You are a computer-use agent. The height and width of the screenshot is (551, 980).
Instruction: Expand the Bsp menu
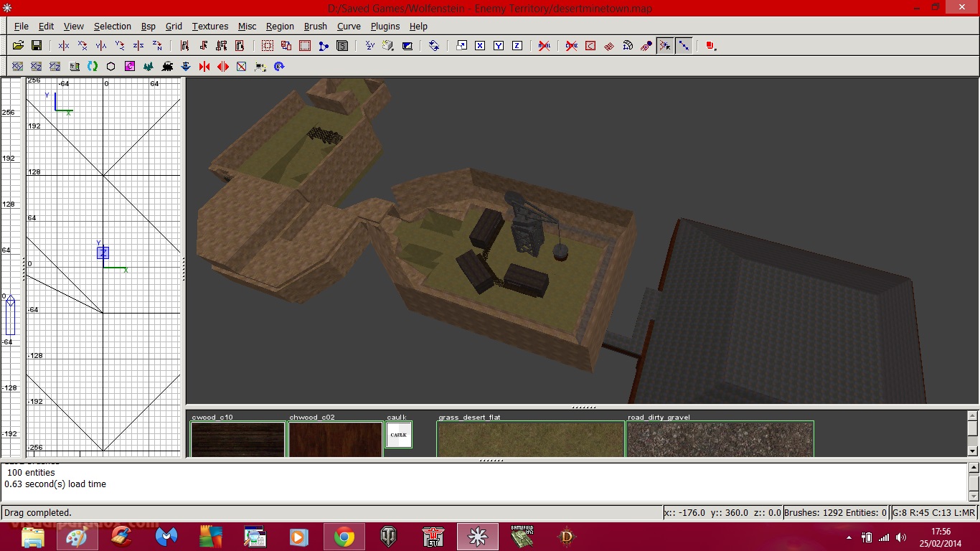[x=148, y=26]
